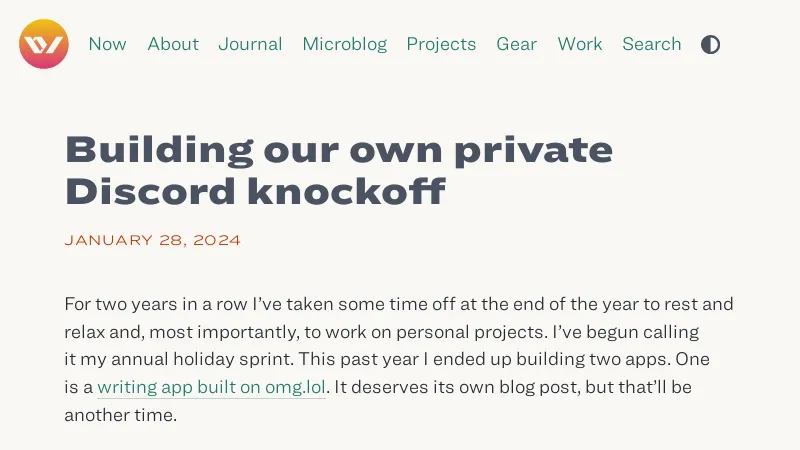Open the Gear page
Image resolution: width=800 pixels, height=450 pixels.
(517, 44)
